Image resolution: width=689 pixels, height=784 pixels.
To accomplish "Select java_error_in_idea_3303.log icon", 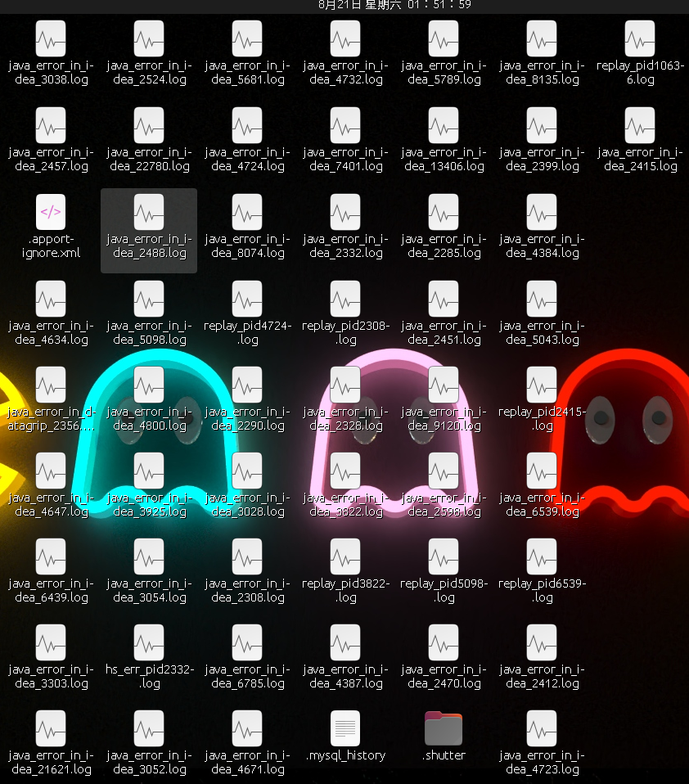I will click(51, 642).
